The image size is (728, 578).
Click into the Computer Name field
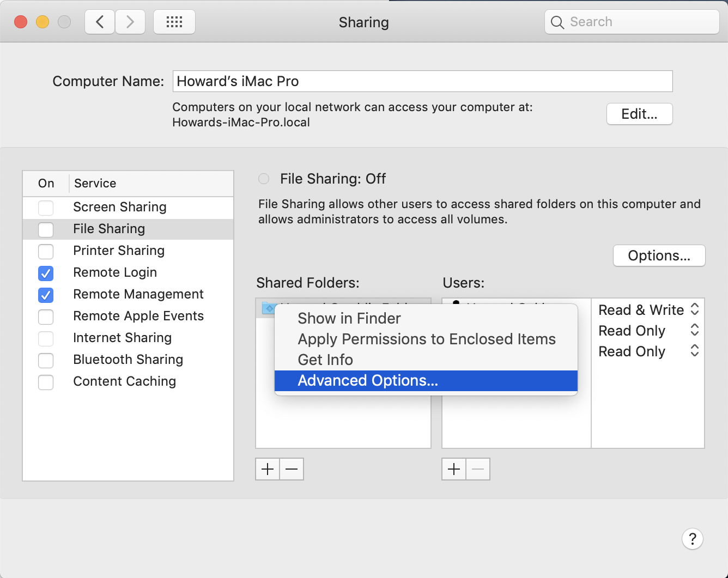tap(422, 81)
